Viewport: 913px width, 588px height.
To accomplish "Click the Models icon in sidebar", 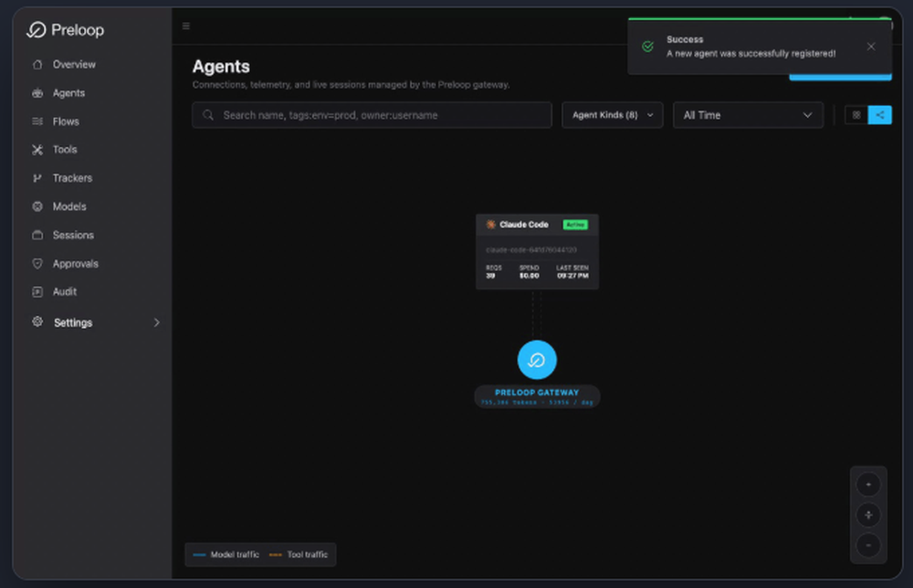I will pyautogui.click(x=37, y=206).
